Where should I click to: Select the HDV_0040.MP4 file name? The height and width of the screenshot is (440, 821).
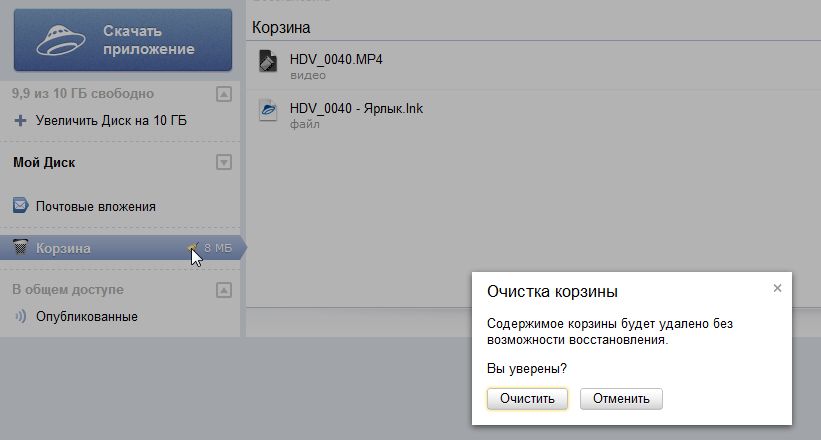[336, 59]
